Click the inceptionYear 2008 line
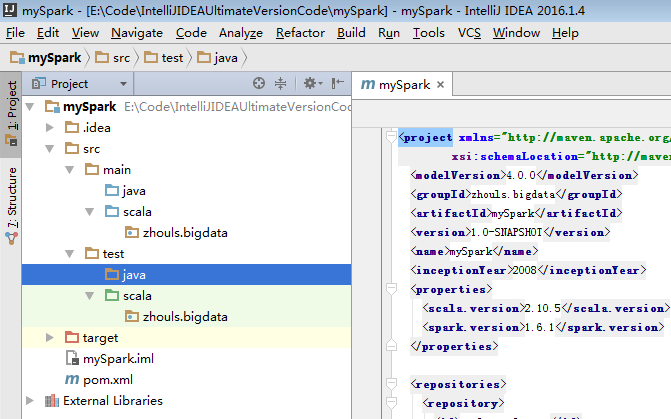671x419 pixels. (x=528, y=270)
